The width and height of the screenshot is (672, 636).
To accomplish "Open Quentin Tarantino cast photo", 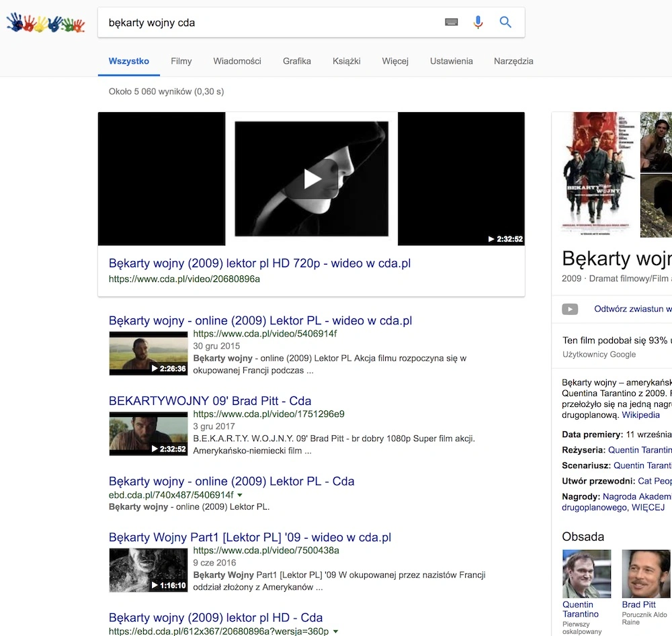I will pos(586,574).
